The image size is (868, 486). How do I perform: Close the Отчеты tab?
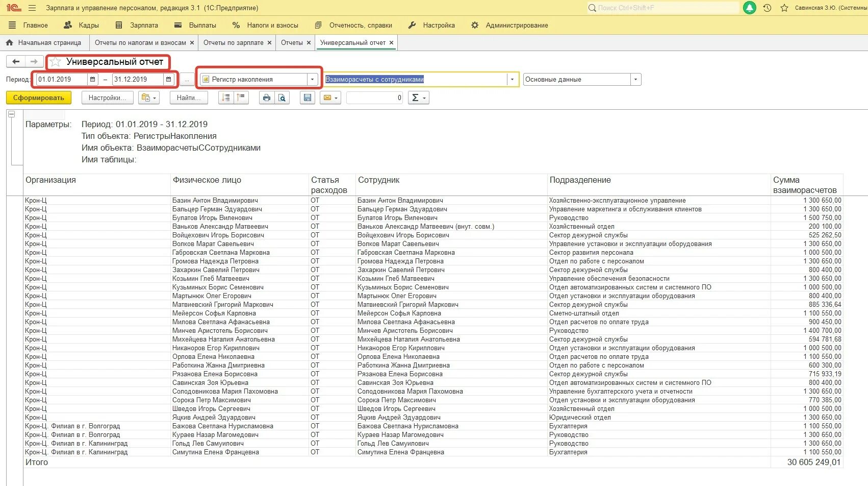tap(309, 43)
